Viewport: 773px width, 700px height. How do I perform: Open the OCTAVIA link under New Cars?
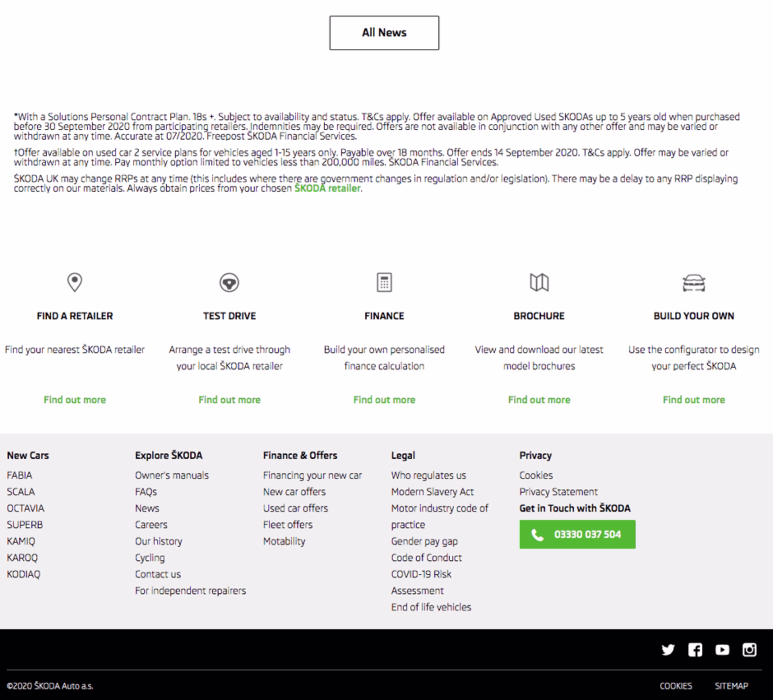tap(25, 508)
